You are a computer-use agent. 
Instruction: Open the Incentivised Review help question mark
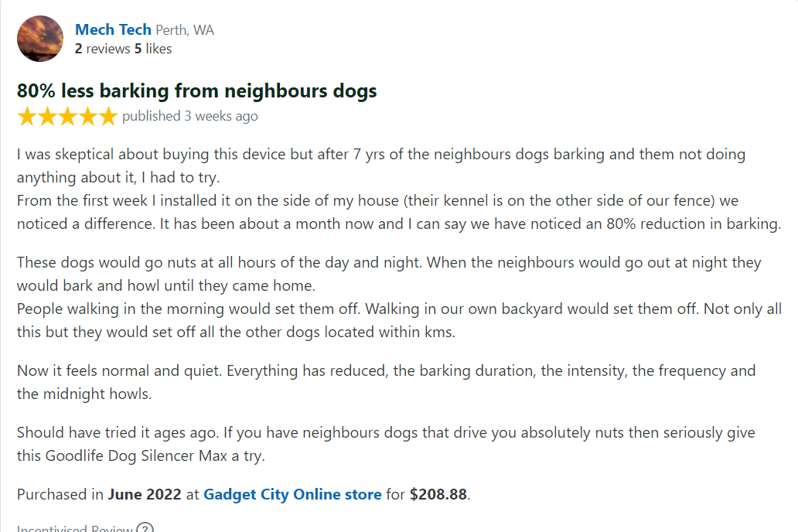[145, 528]
